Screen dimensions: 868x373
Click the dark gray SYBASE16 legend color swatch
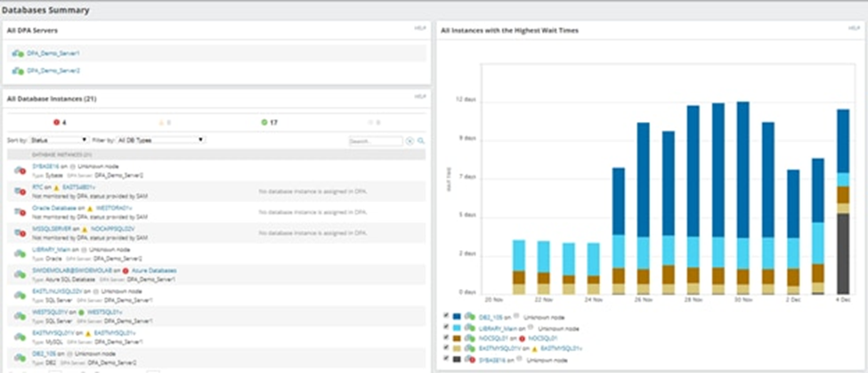[x=457, y=359]
